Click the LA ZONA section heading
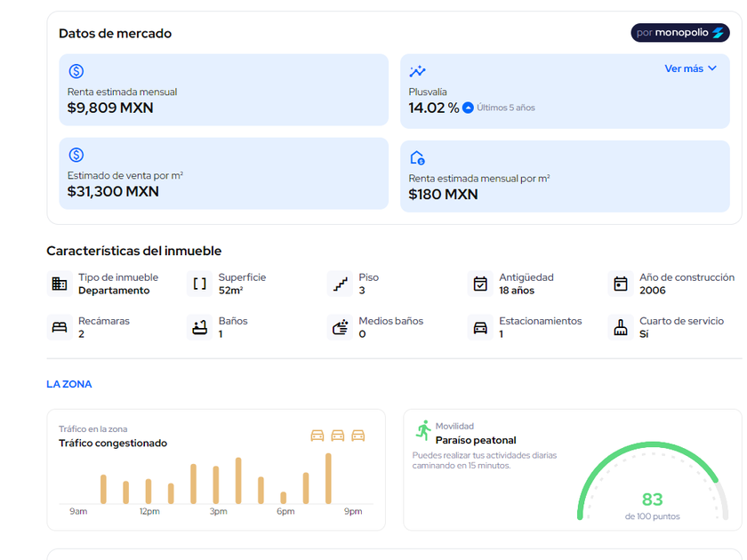Viewport: 747px width, 560px height. [69, 384]
